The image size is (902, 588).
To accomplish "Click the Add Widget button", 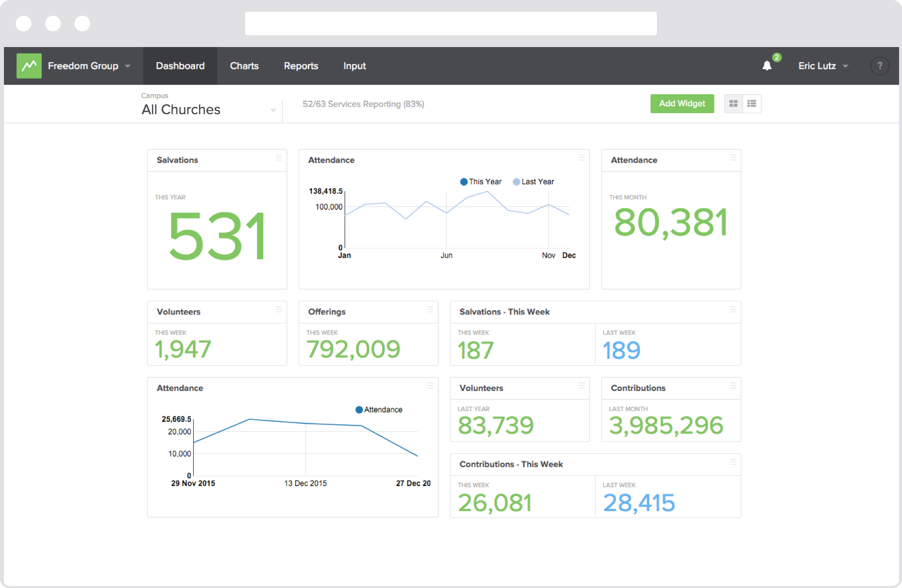I will (x=682, y=103).
